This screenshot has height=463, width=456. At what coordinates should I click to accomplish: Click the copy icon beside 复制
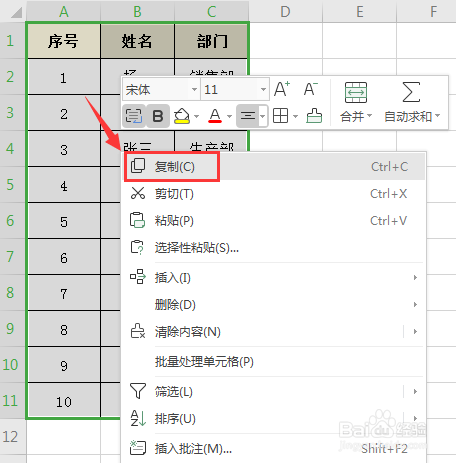pyautogui.click(x=138, y=166)
